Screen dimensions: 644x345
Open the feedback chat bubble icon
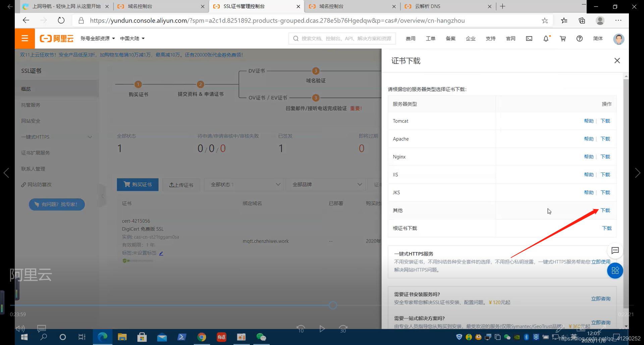[615, 251]
